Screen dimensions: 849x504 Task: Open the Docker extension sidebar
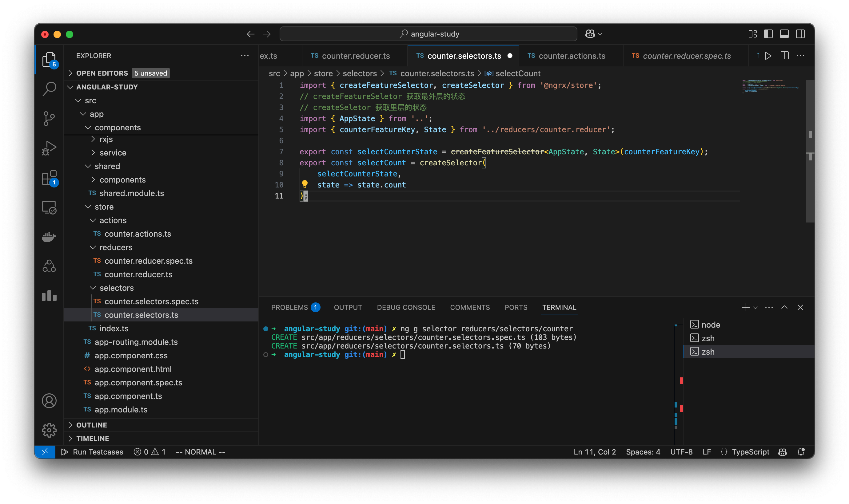tap(49, 237)
